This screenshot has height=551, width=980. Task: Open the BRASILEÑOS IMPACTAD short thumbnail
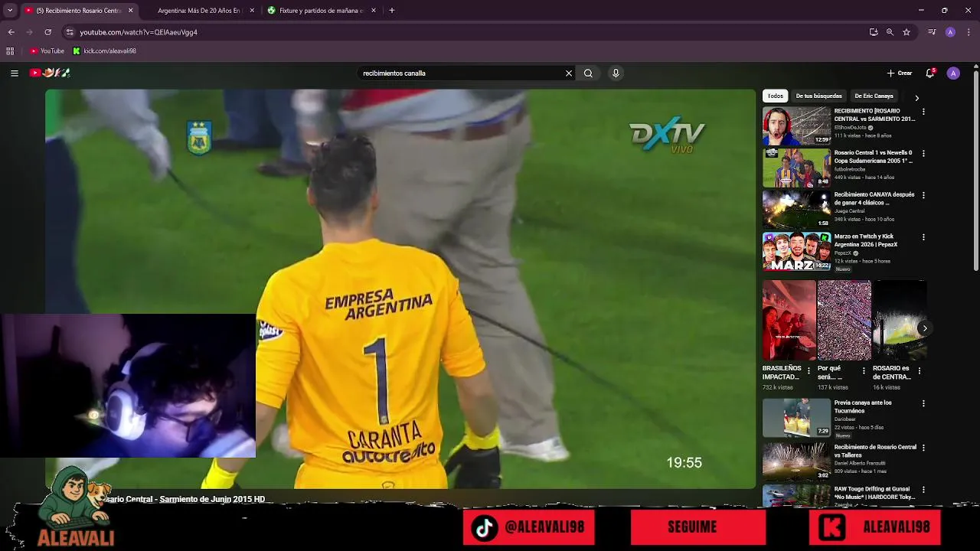pyautogui.click(x=789, y=320)
